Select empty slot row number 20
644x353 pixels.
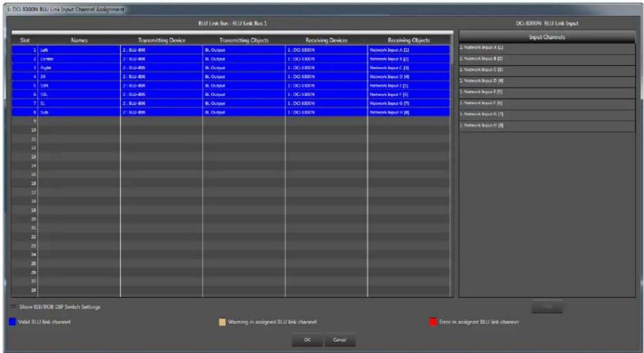pos(230,218)
